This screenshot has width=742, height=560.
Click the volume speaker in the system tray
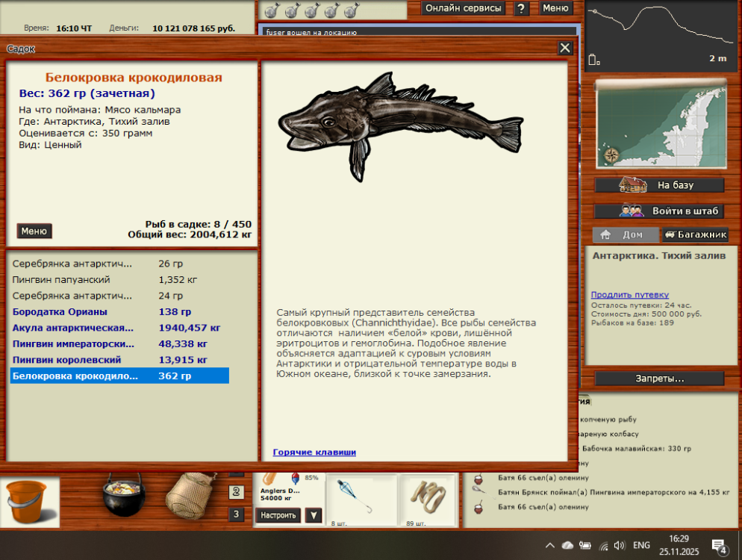(621, 546)
